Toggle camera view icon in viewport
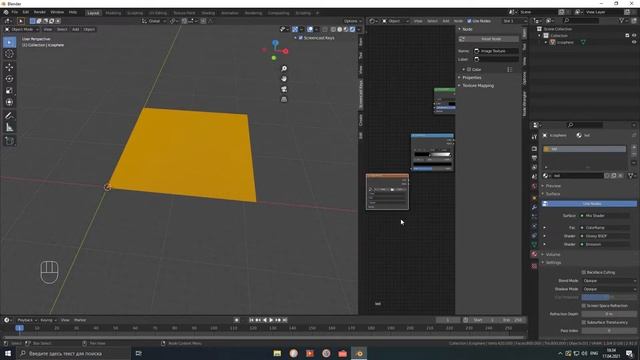640x360 pixels. click(284, 89)
